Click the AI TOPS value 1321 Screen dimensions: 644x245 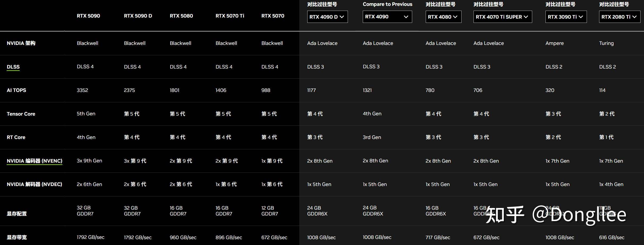click(367, 90)
